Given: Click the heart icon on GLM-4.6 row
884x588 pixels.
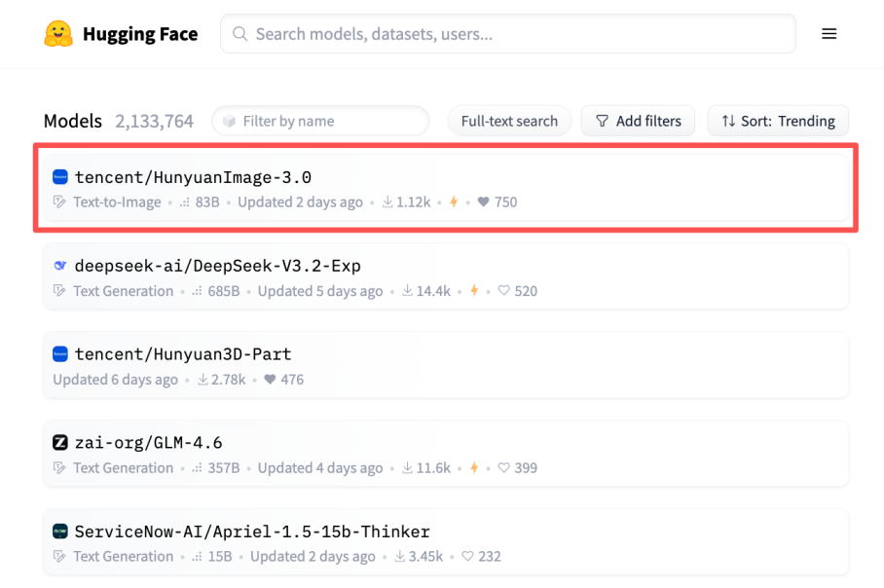Looking at the screenshot, I should [x=503, y=468].
